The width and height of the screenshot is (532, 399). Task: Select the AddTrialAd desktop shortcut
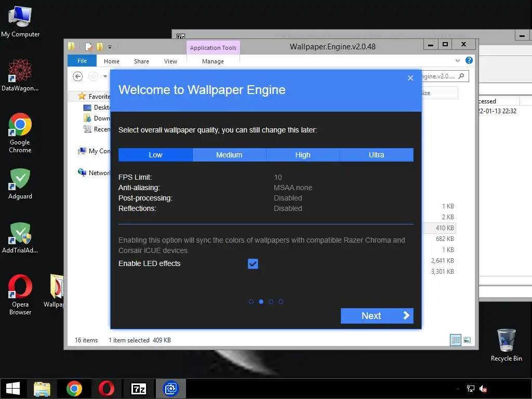(20, 237)
